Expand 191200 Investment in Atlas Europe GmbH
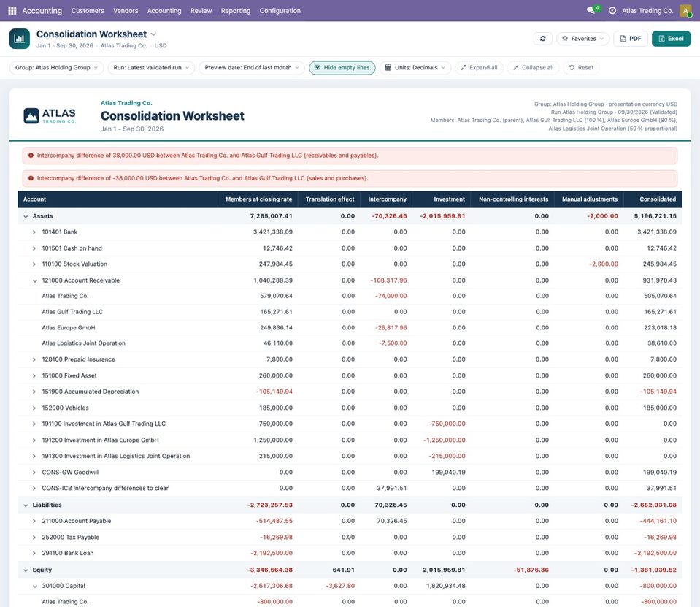 (x=34, y=440)
